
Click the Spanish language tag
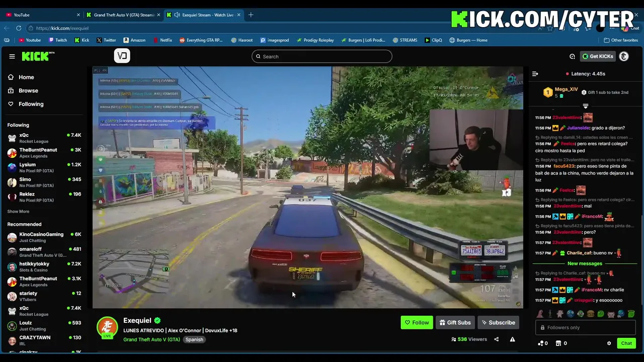[194, 339]
